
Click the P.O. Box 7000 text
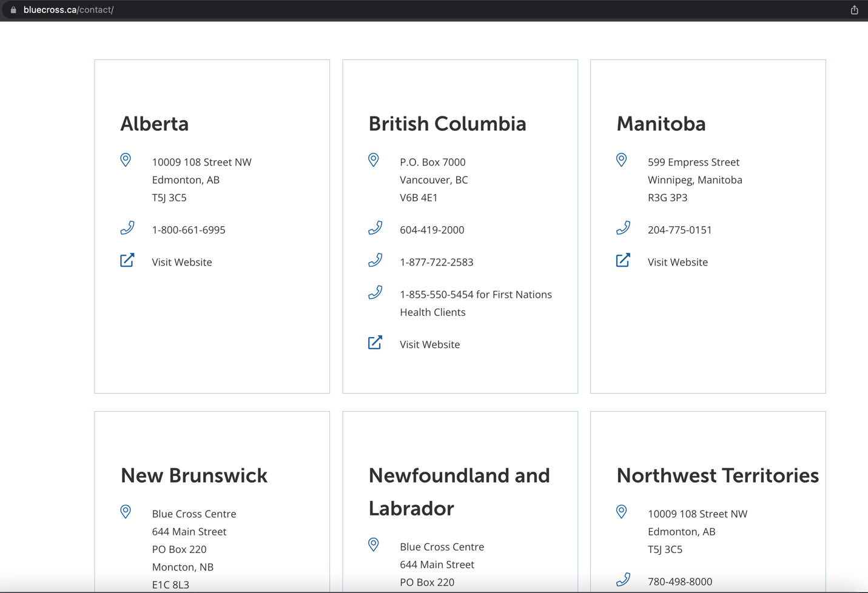click(x=432, y=162)
